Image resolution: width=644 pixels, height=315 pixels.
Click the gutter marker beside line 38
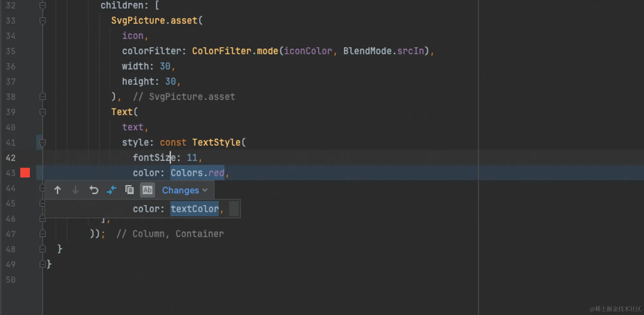pyautogui.click(x=42, y=96)
